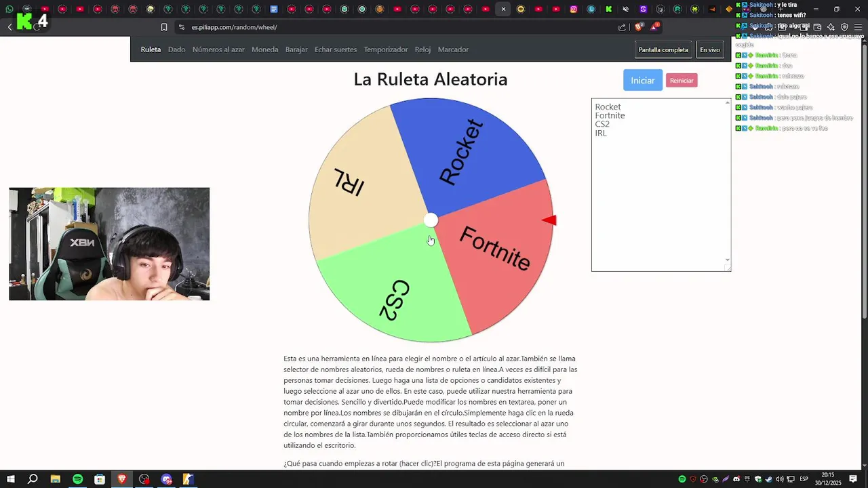Go to Números al azar
Image resolution: width=868 pixels, height=488 pixels.
pyautogui.click(x=218, y=49)
